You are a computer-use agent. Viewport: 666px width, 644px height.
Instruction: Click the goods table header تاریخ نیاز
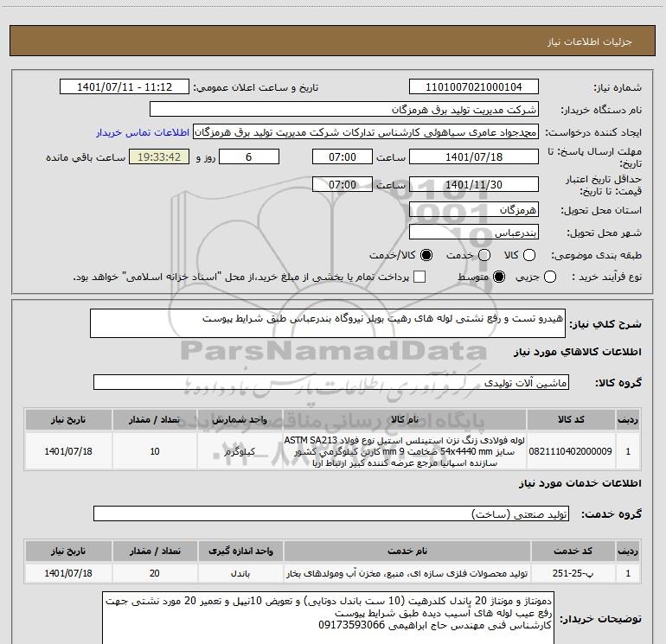point(68,419)
